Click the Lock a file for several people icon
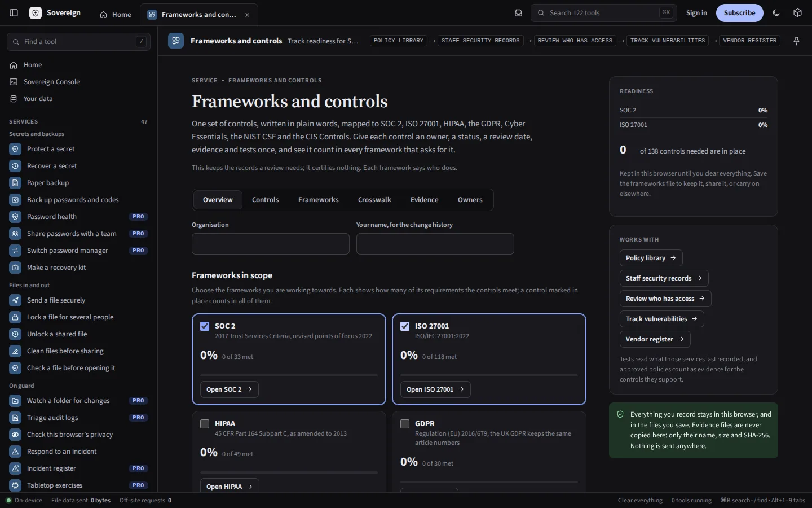The width and height of the screenshot is (812, 508). [x=15, y=317]
